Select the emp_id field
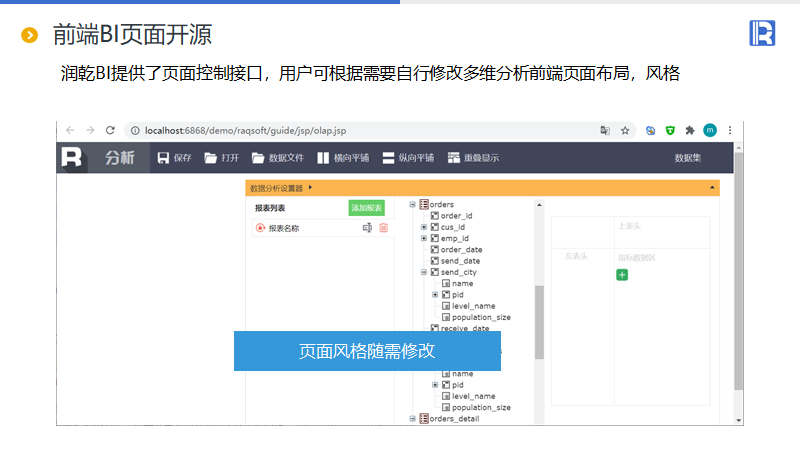 click(455, 238)
